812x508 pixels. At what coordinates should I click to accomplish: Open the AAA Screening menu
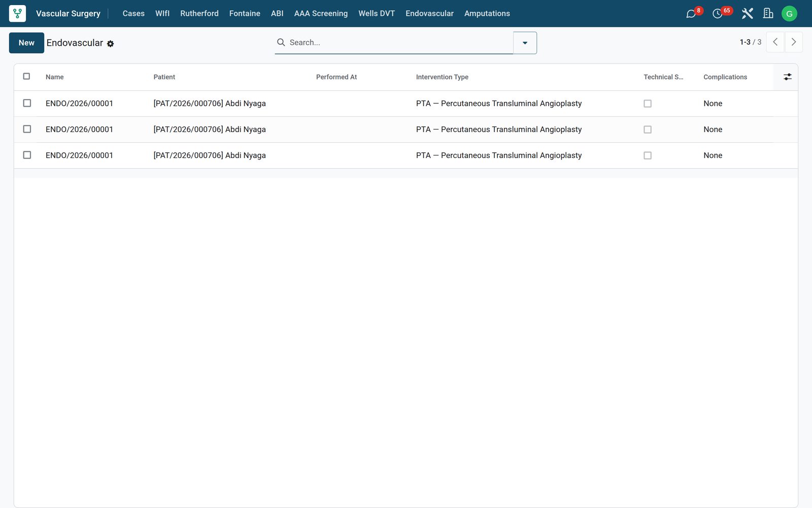(321, 14)
